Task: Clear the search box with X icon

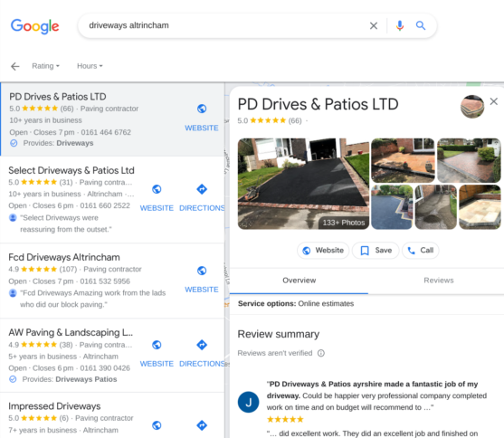Action: pos(374,25)
